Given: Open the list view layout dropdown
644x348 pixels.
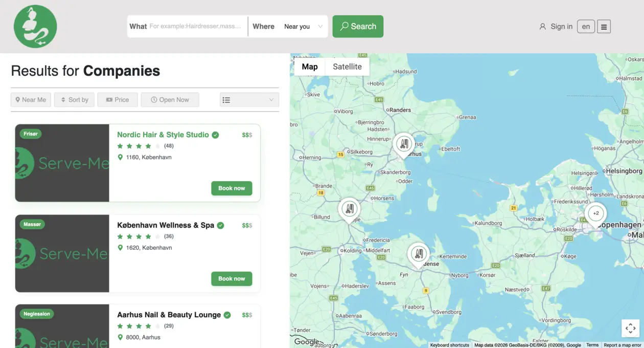Looking at the screenshot, I should point(249,100).
